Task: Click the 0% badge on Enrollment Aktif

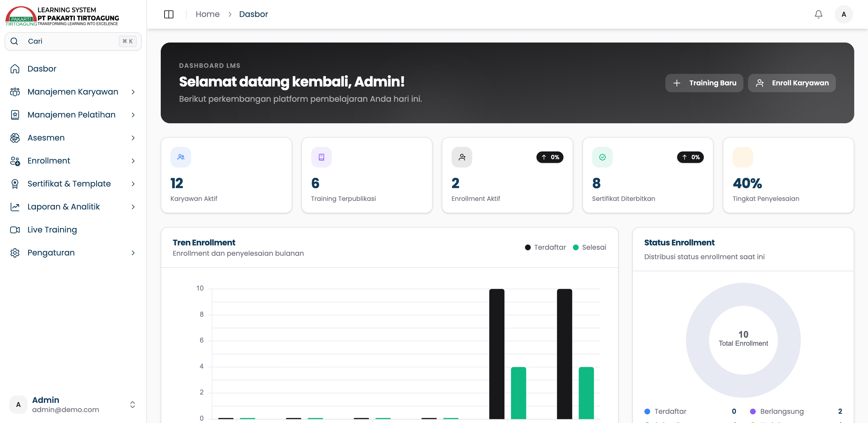Action: [550, 157]
